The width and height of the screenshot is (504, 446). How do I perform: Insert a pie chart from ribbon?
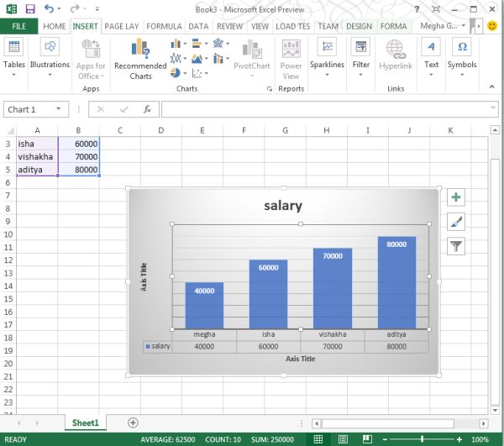click(x=176, y=73)
